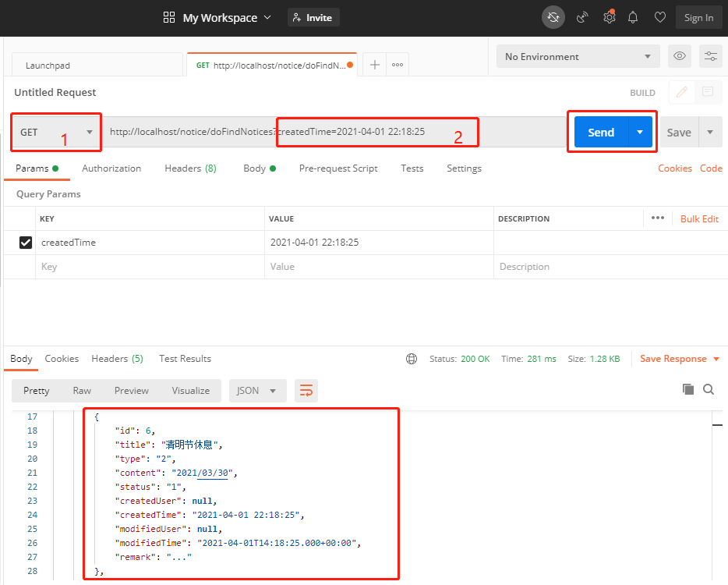Select the GET doFindNotices request tab
This screenshot has height=585, width=728.
coord(271,65)
